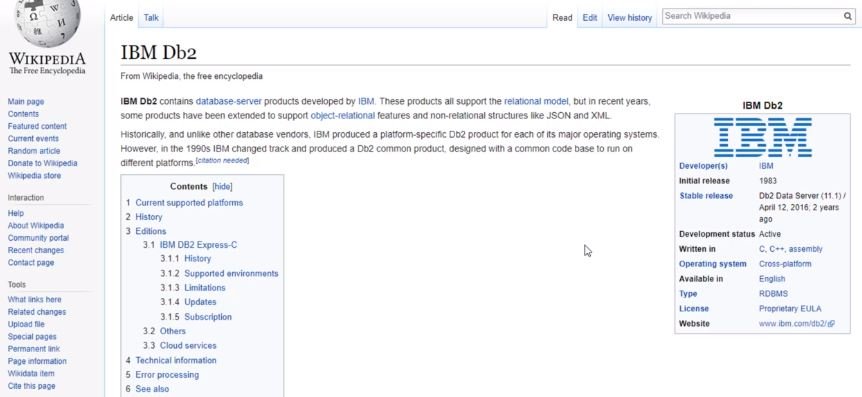Click the search magnifier icon
Viewport: 862px width, 397px height.
coord(848,16)
